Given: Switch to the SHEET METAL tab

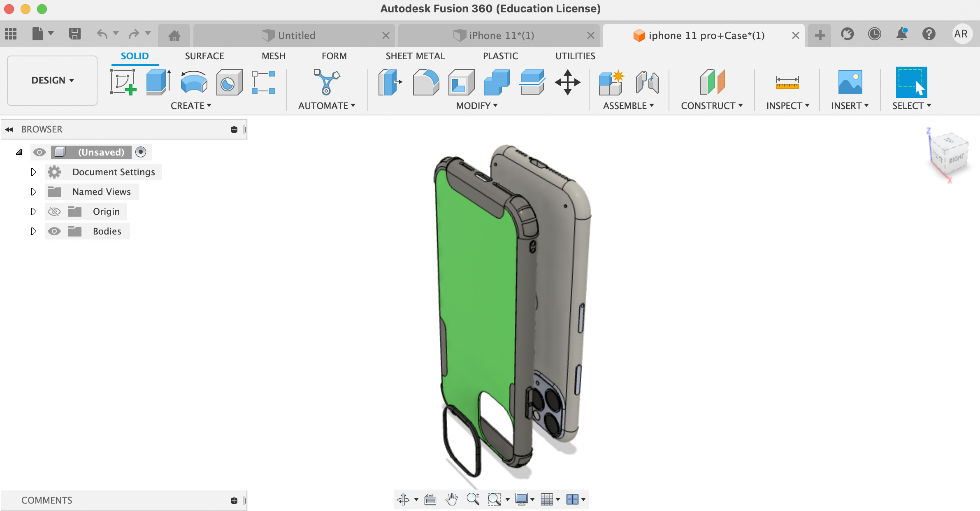Looking at the screenshot, I should (x=415, y=56).
